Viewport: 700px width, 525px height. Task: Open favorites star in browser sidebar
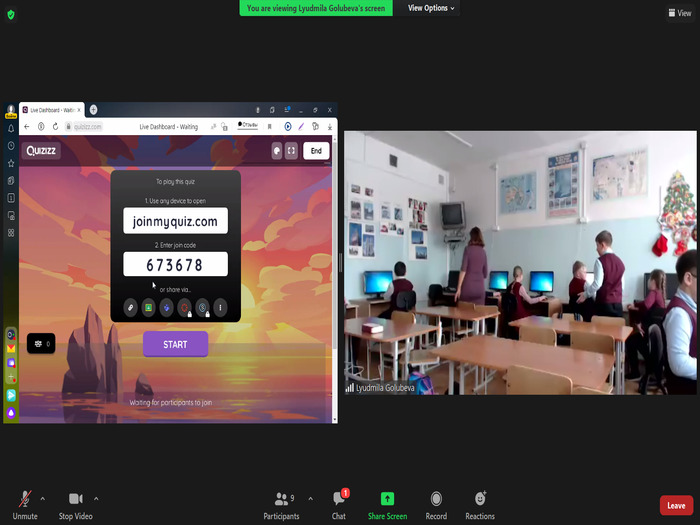coord(11,163)
